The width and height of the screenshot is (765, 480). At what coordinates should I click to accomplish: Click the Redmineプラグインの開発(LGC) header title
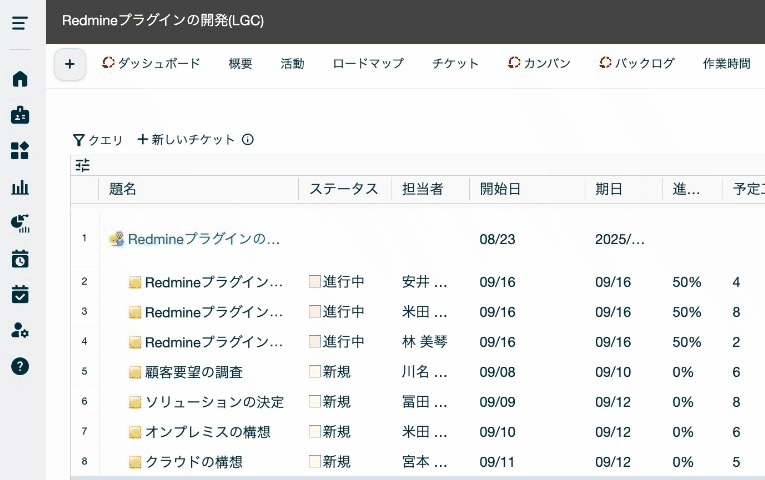[163, 20]
